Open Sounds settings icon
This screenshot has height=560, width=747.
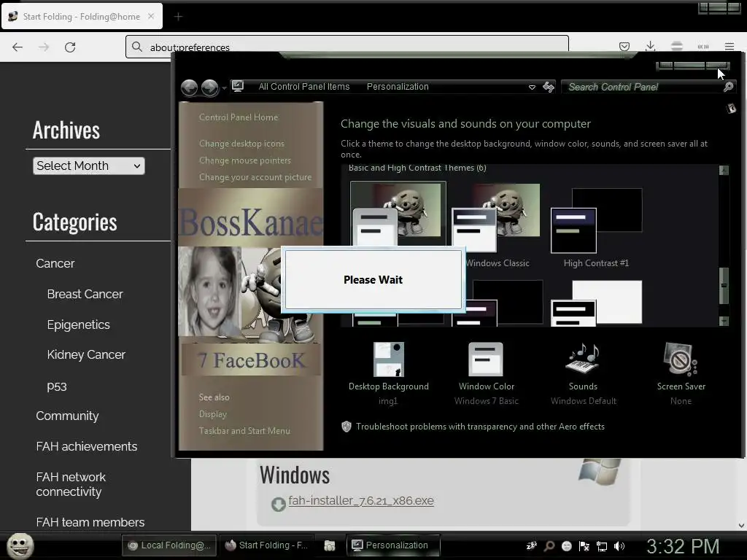[583, 359]
